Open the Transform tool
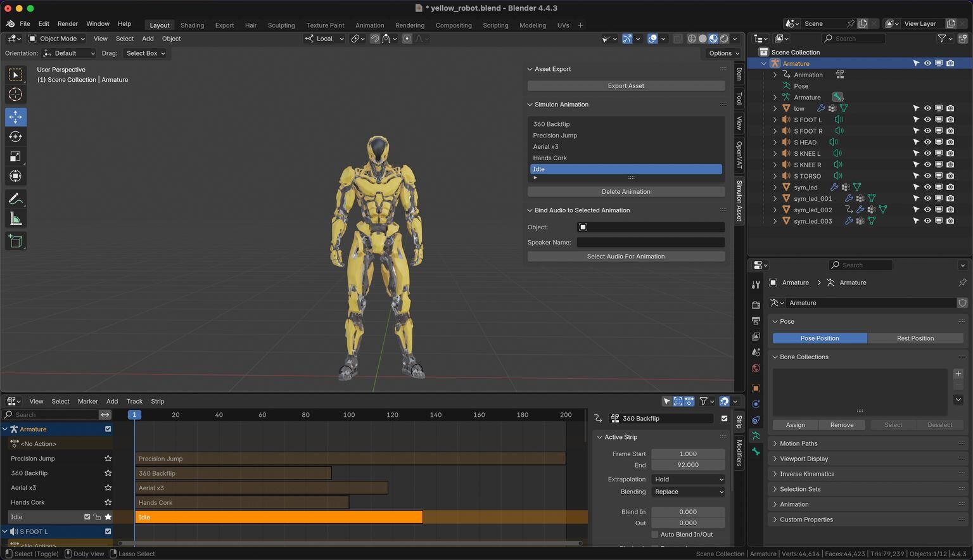 click(x=16, y=176)
